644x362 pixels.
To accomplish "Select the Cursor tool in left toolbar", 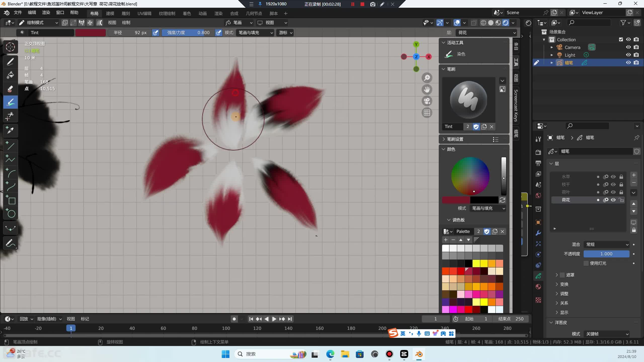I will 10,47.
